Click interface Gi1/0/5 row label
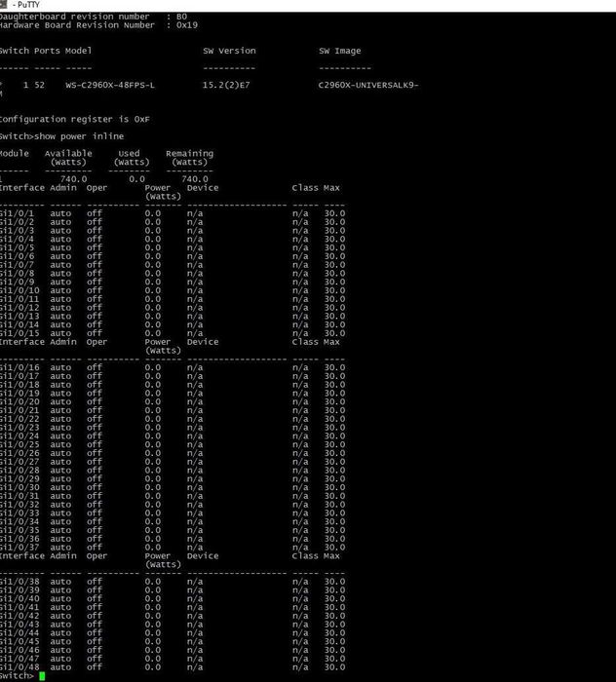The height and width of the screenshot is (682, 616). 17,247
